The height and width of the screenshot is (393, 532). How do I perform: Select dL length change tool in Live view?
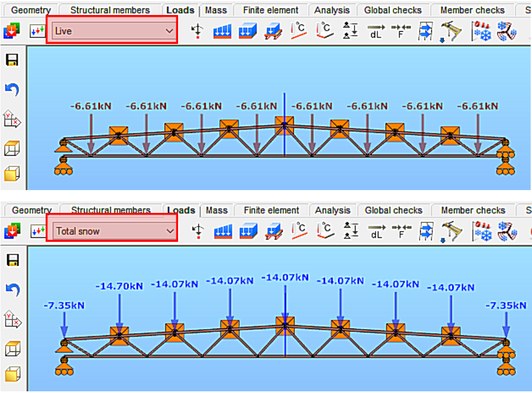coord(376,31)
